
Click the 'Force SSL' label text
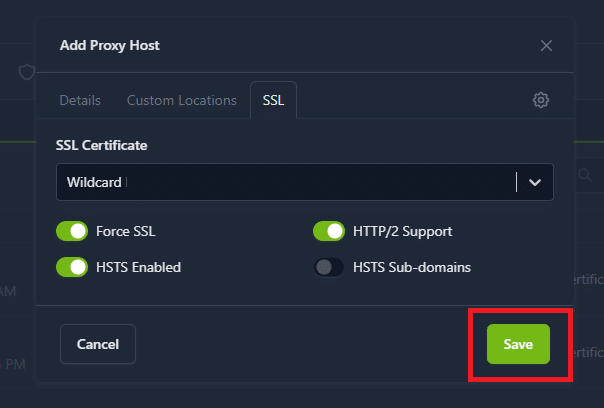[x=126, y=232]
